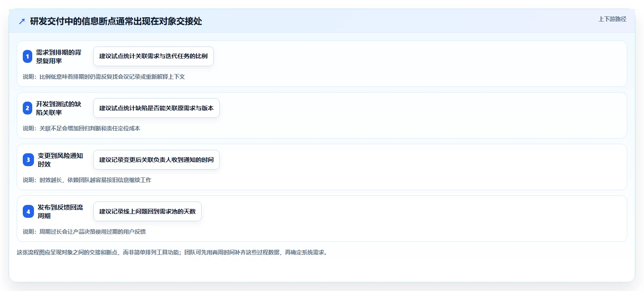Click the number 3 badge
This screenshot has width=644, height=291.
[x=28, y=160]
